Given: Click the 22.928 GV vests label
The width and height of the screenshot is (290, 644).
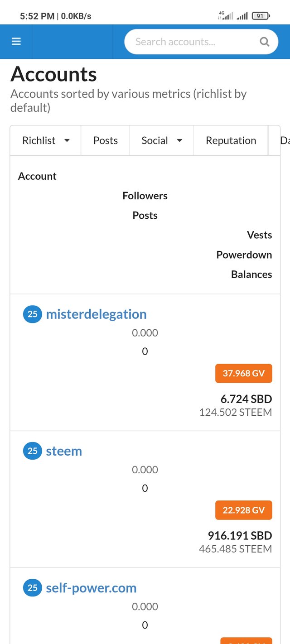Looking at the screenshot, I should tap(243, 510).
